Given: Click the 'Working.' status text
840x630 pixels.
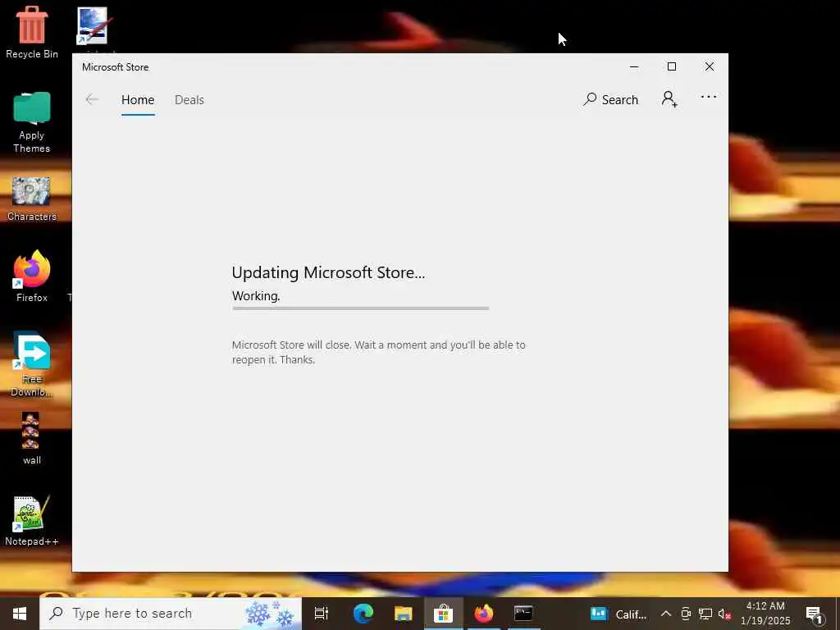Looking at the screenshot, I should 256,295.
